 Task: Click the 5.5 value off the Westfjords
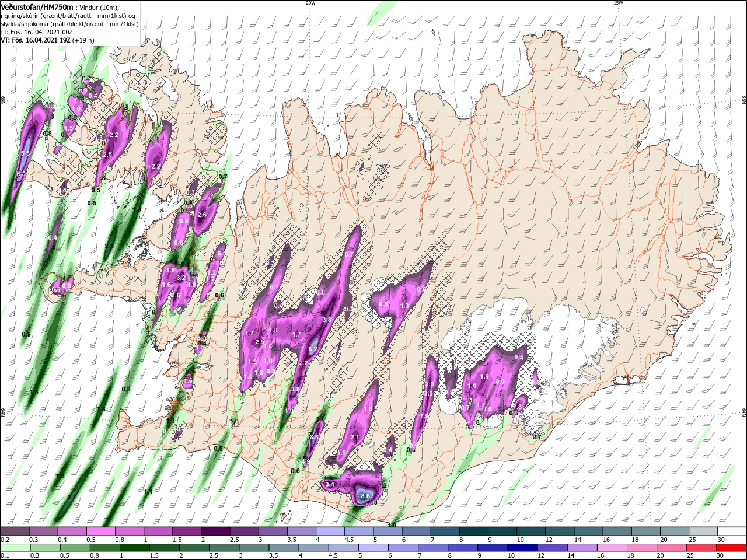(25, 153)
